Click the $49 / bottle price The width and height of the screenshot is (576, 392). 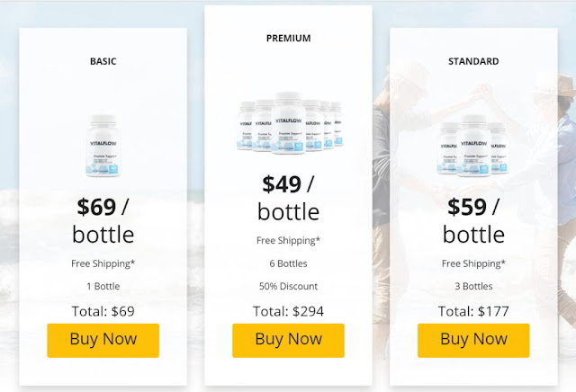pos(288,198)
